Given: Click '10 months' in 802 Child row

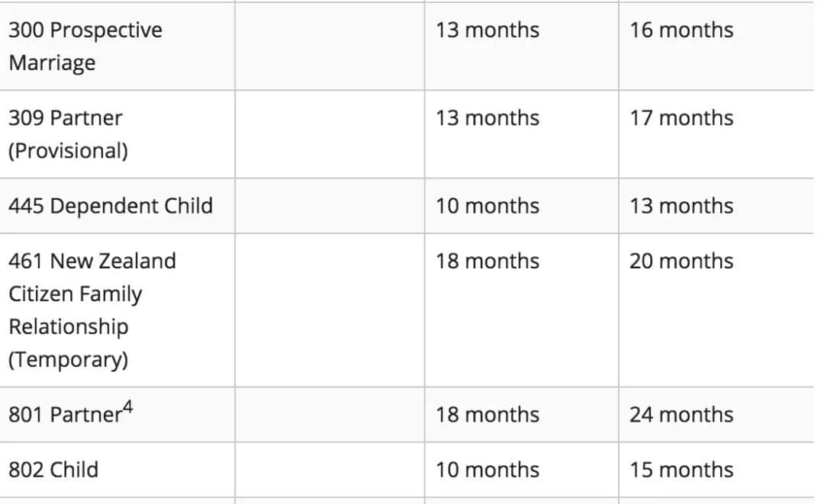Looking at the screenshot, I should [x=487, y=470].
